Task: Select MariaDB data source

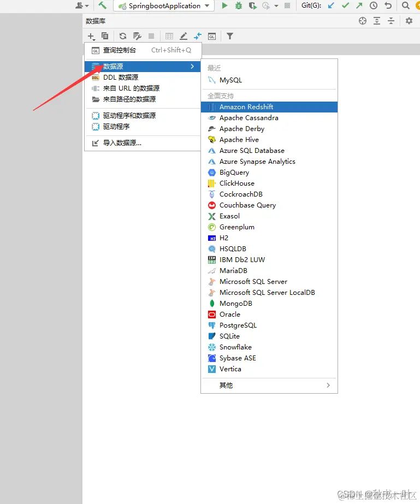Action: pos(269,271)
